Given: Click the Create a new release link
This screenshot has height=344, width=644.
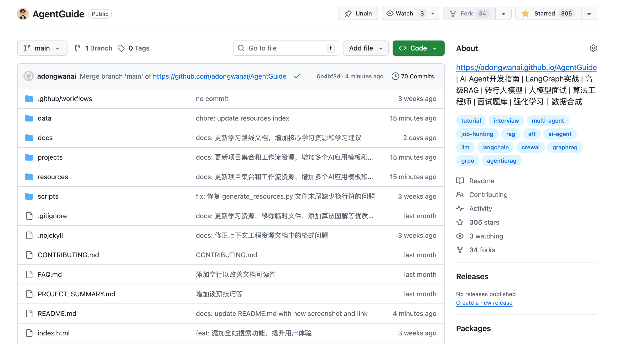Looking at the screenshot, I should (x=484, y=303).
